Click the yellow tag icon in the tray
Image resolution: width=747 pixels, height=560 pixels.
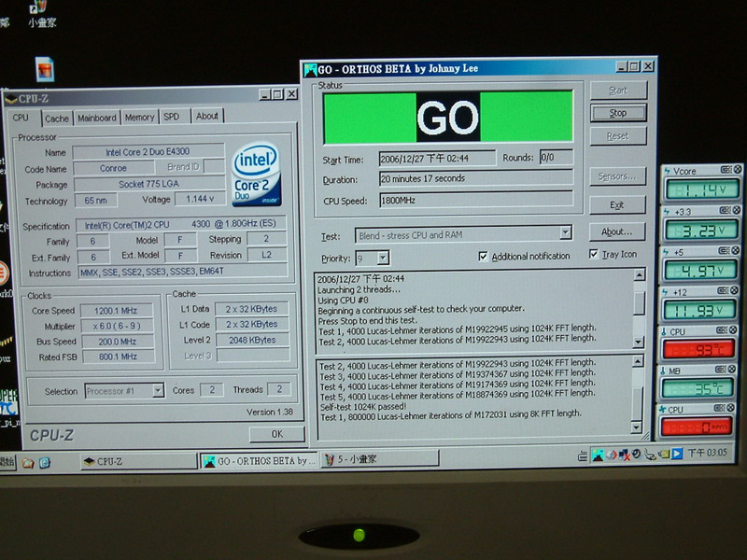point(664,454)
